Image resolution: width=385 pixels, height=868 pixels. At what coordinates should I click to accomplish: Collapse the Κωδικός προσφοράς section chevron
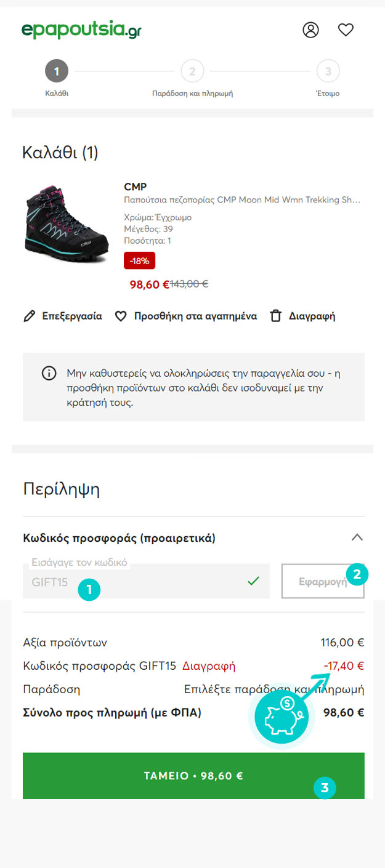[x=357, y=537]
